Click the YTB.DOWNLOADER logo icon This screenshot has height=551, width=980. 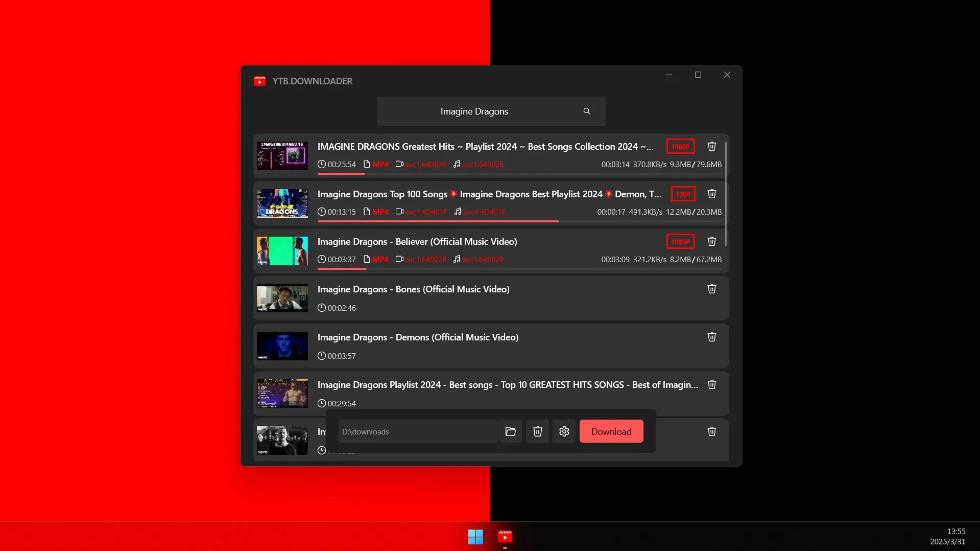[x=259, y=81]
